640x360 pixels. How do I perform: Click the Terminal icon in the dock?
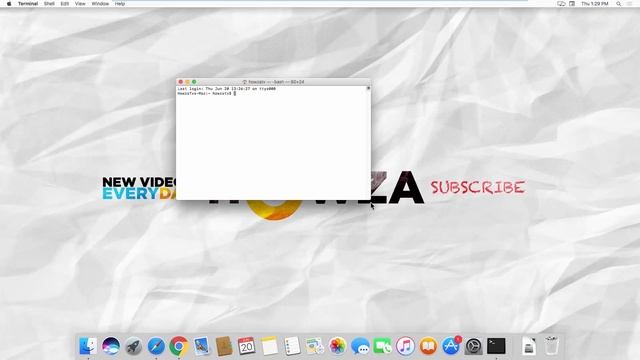[x=496, y=346]
